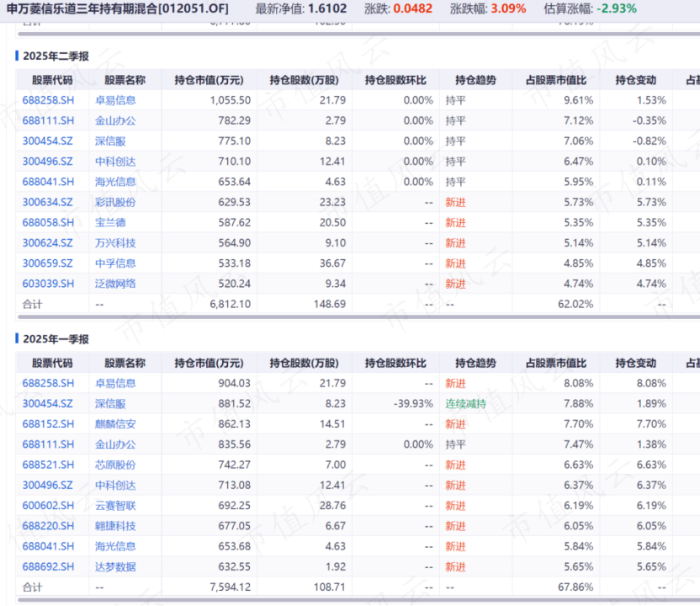Select stock code 300659.SZ

[47, 263]
